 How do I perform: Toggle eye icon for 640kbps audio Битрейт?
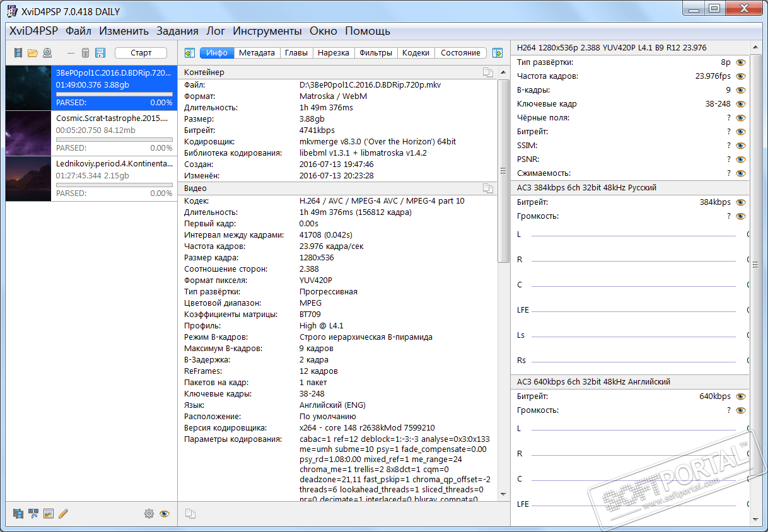coord(740,396)
